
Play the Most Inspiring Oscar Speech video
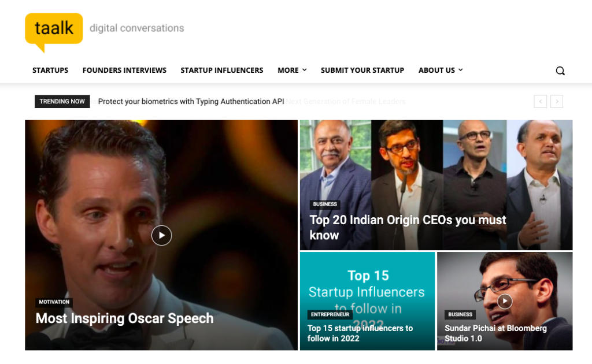coord(161,235)
